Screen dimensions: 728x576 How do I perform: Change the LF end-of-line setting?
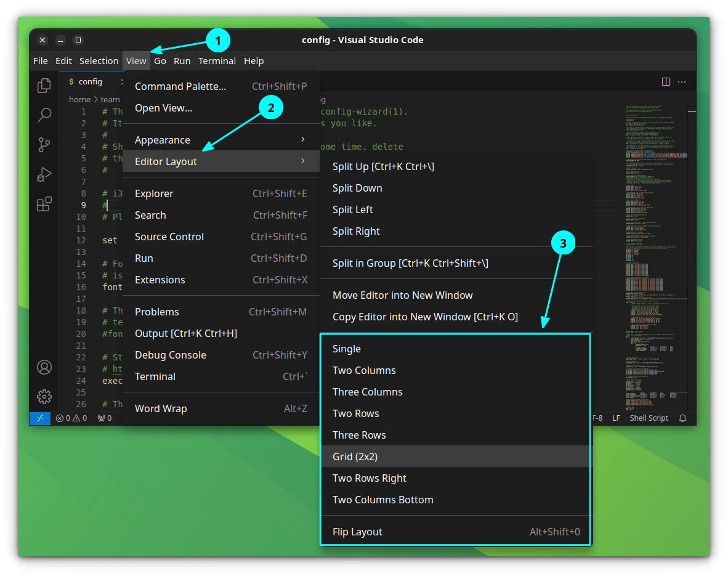(x=616, y=418)
